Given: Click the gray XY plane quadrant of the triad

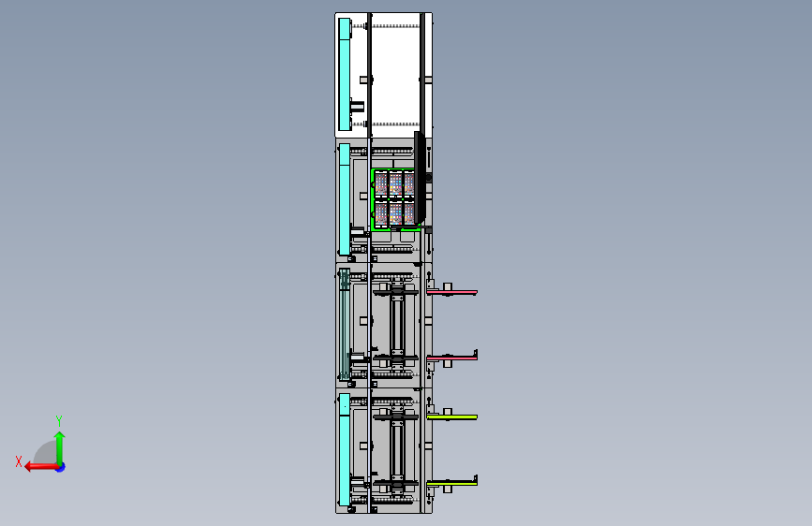Looking at the screenshot, I should point(47,453).
